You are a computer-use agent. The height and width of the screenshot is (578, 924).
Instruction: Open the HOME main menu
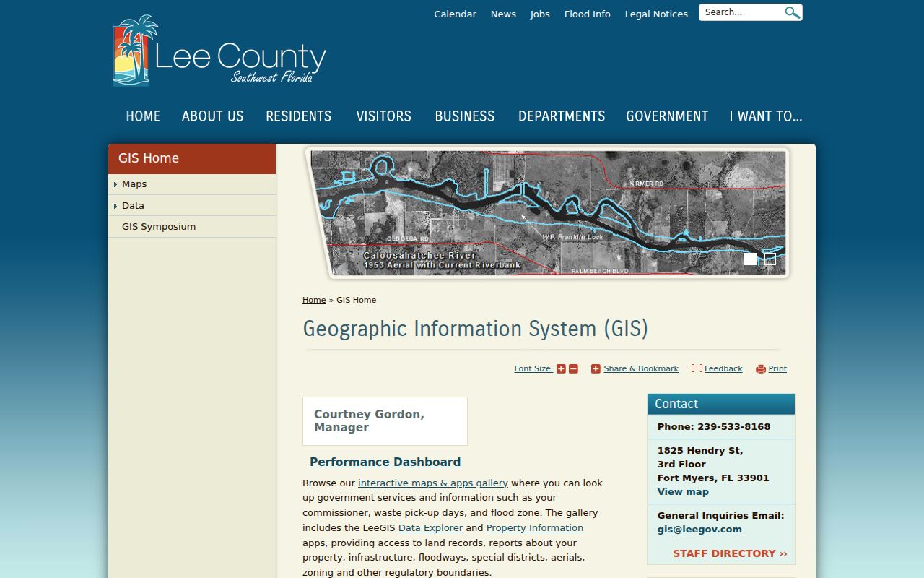[x=143, y=116]
